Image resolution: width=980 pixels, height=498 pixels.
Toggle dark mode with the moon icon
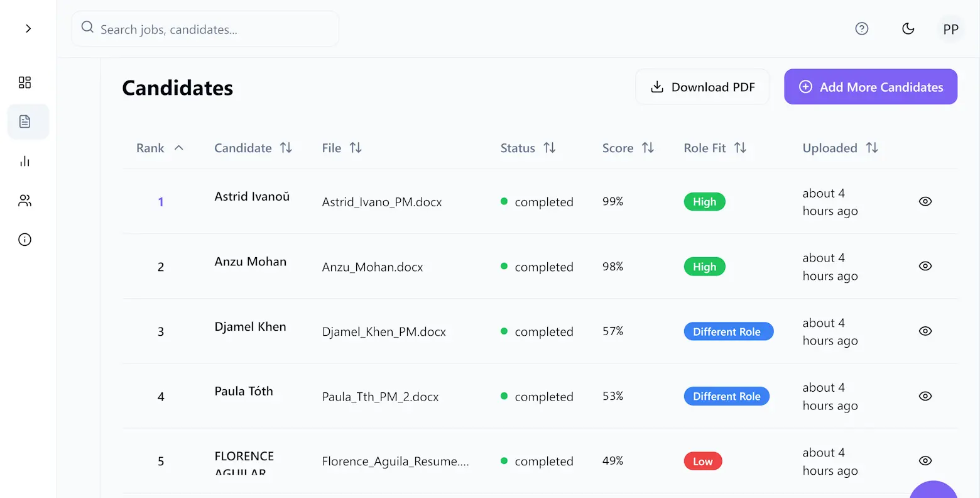pos(908,28)
